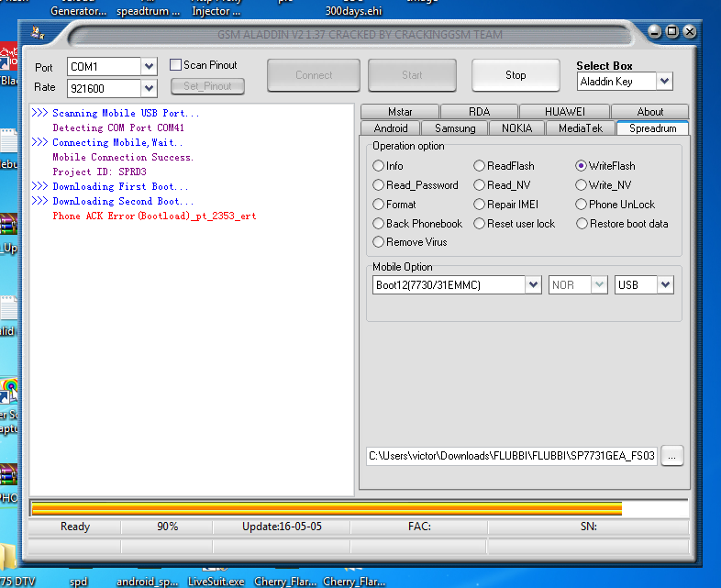Click the GSM Aladdin title bar app icon
The image size is (721, 588).
tap(38, 33)
